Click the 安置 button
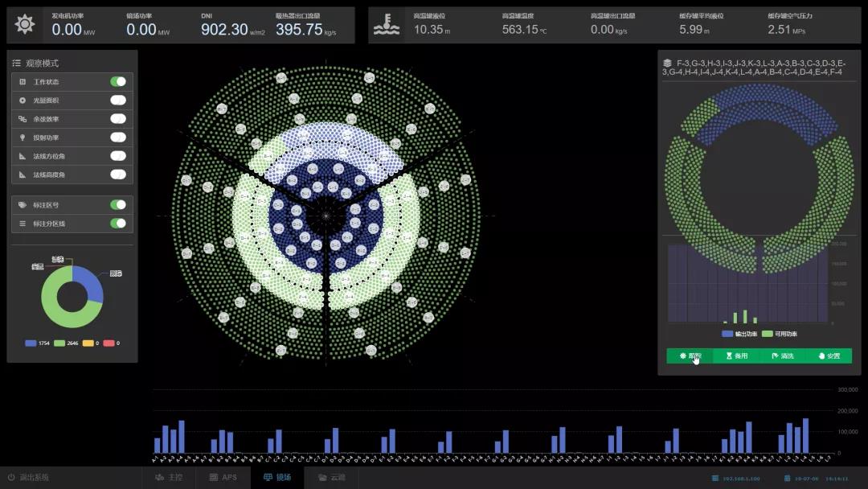 [x=829, y=355]
